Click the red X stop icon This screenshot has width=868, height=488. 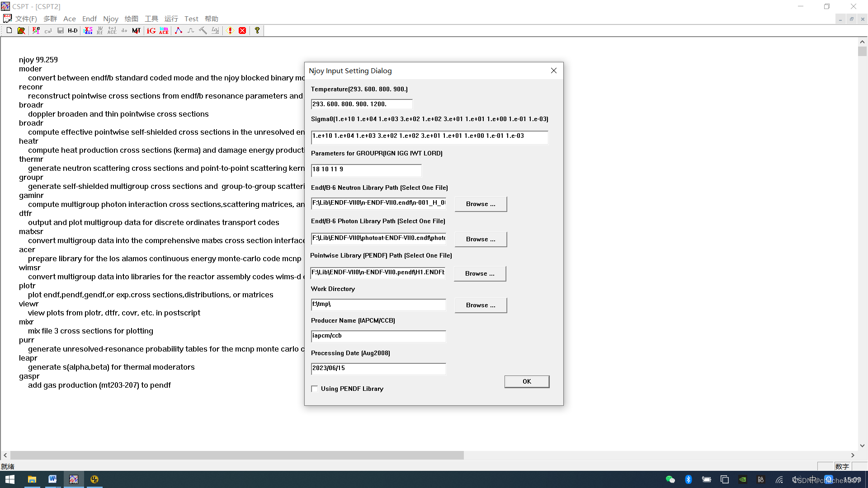pos(242,30)
